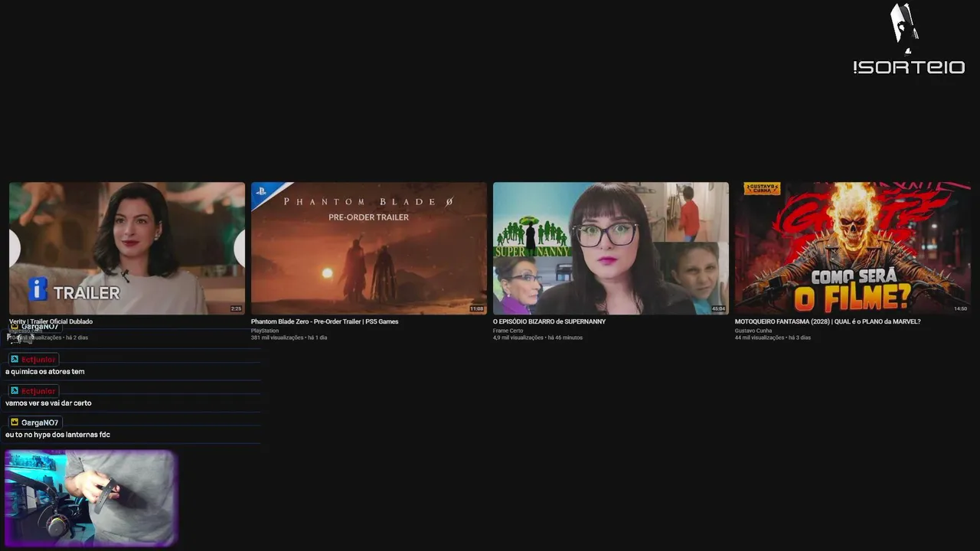980x551 pixels.
Task: Click the "4,9 mil visualizações" view count
Action: coord(518,337)
